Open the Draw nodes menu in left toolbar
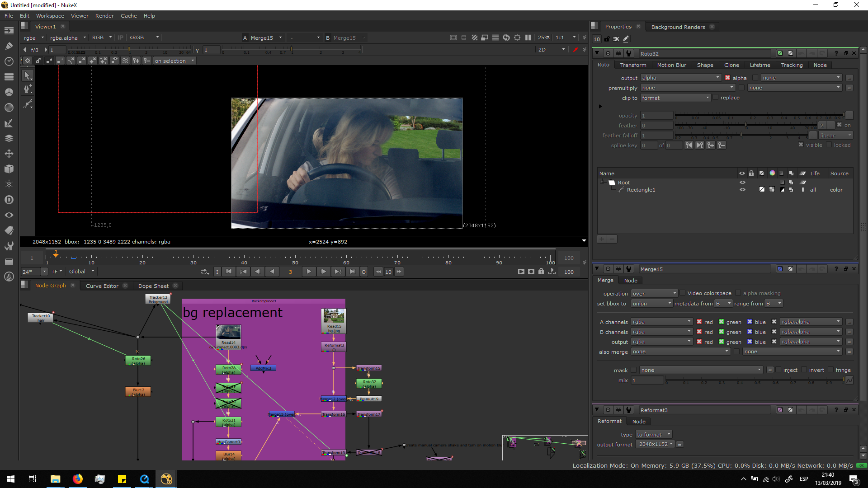The width and height of the screenshot is (868, 488). (9, 46)
